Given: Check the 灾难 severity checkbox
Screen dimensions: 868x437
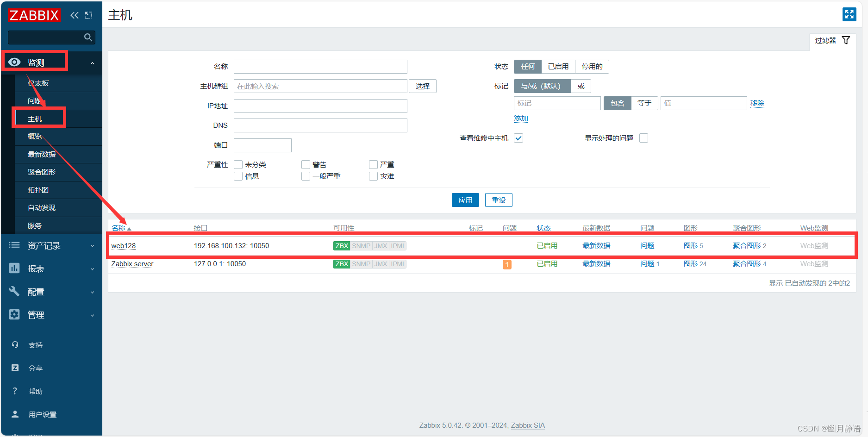Looking at the screenshot, I should 373,176.
